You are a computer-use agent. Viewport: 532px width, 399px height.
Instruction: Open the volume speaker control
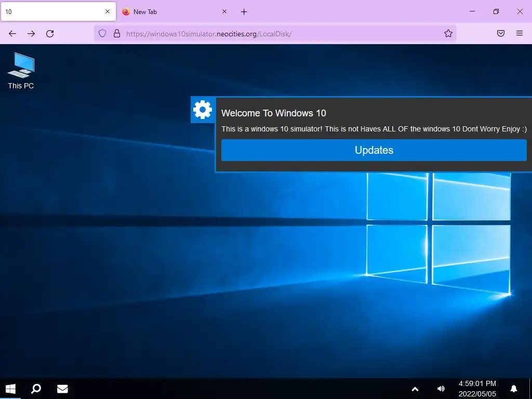point(441,389)
